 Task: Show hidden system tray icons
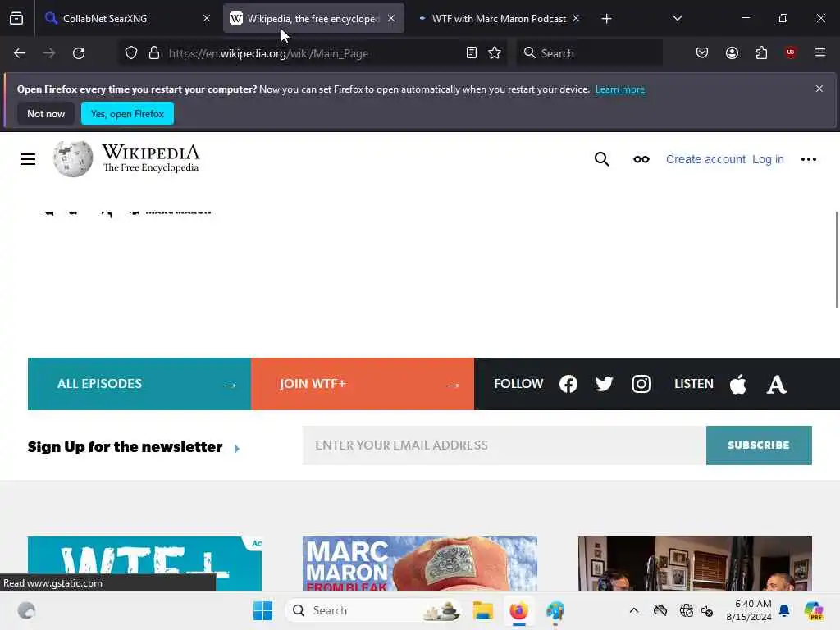point(634,610)
